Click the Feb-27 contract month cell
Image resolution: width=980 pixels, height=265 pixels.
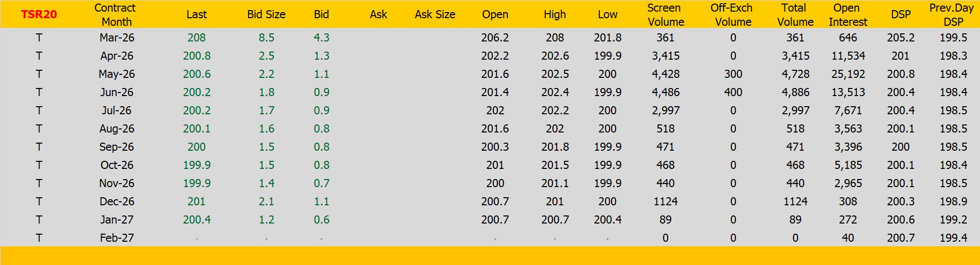pos(117,238)
